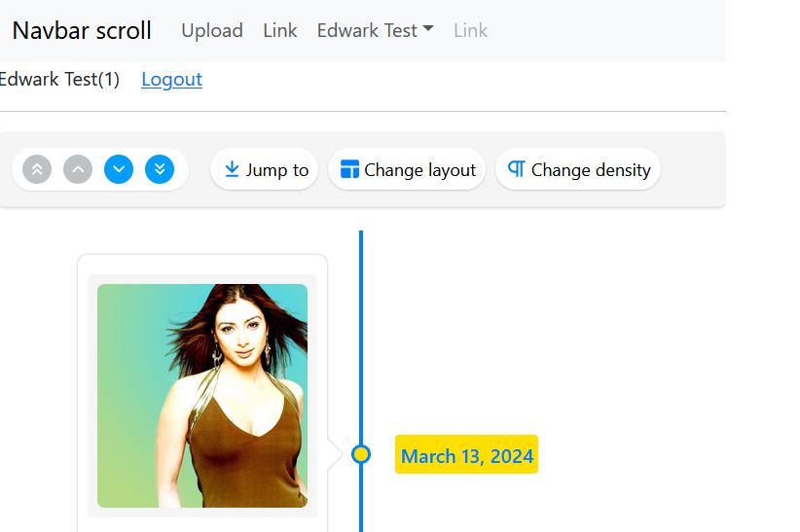Click the jump to last double-chevron down icon
The height and width of the screenshot is (532, 800).
[x=160, y=169]
